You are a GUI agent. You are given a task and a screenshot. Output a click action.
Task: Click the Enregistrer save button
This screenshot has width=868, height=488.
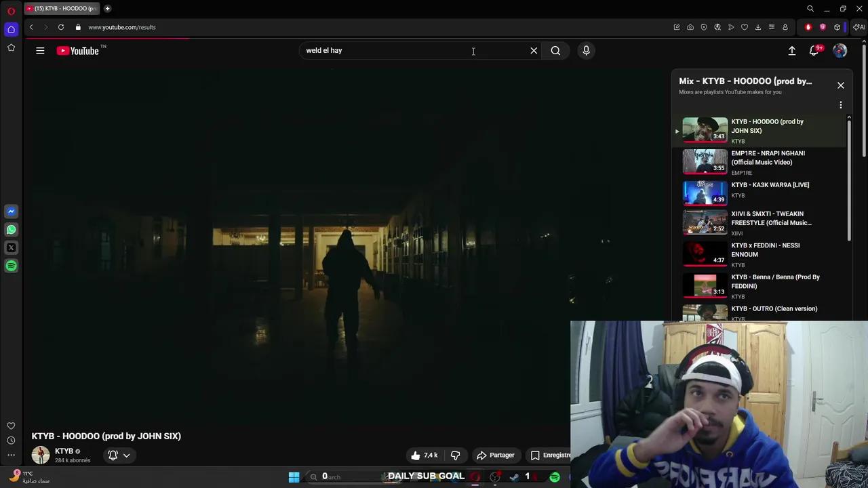coord(550,455)
